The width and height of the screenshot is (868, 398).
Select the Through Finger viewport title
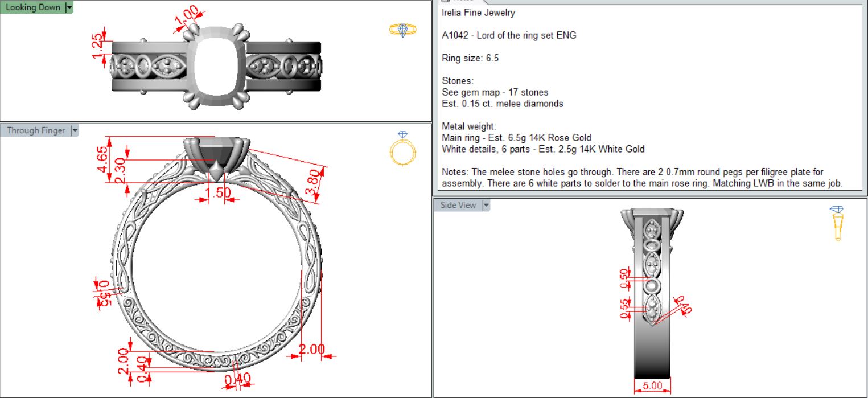click(x=36, y=130)
